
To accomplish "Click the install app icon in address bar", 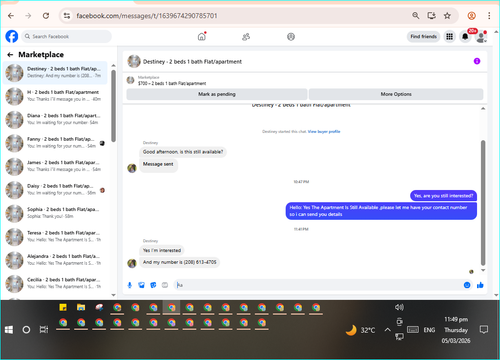I will coord(432,16).
